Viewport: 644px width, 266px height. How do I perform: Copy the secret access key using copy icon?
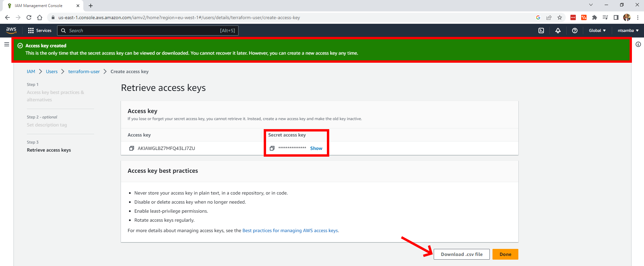pyautogui.click(x=272, y=148)
